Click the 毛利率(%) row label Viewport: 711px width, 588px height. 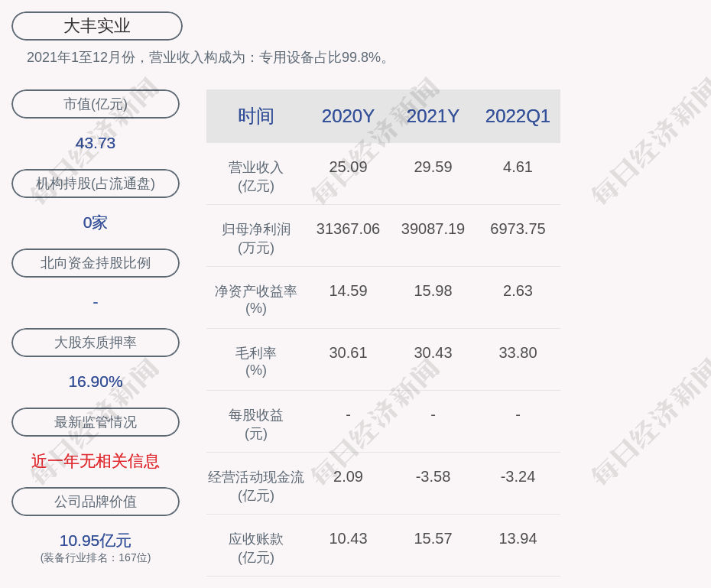click(x=256, y=362)
